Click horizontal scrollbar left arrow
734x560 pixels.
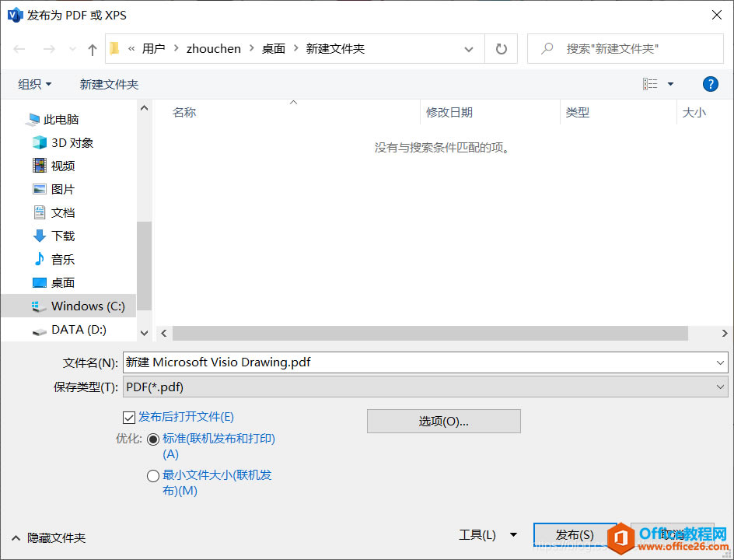click(x=164, y=333)
